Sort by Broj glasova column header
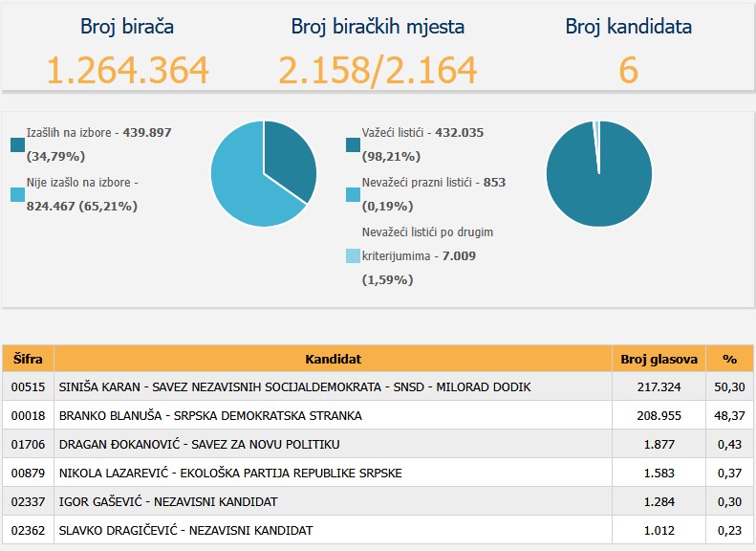756x551 pixels. (x=659, y=359)
